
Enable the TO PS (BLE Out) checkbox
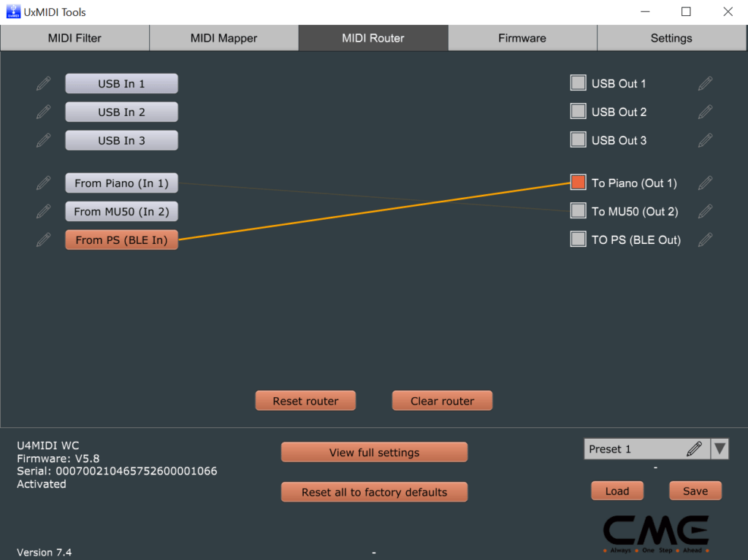point(577,239)
